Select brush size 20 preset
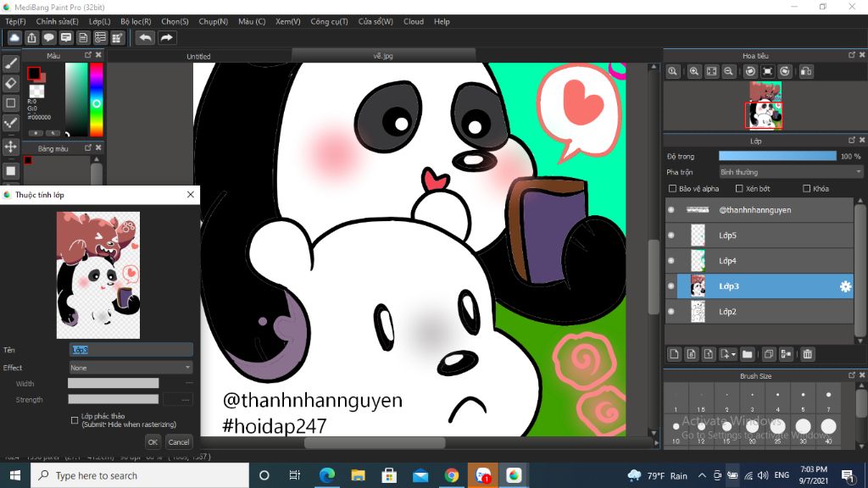The height and width of the screenshot is (488, 868). [x=752, y=428]
